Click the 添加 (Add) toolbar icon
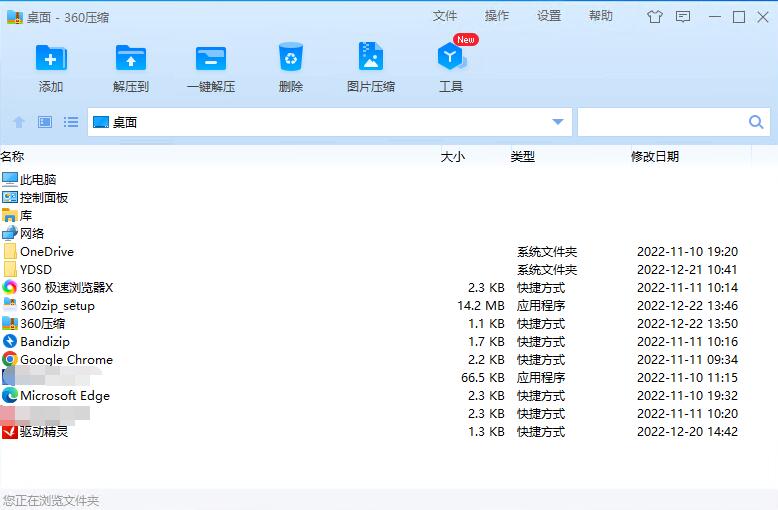This screenshot has width=778, height=510. point(51,58)
